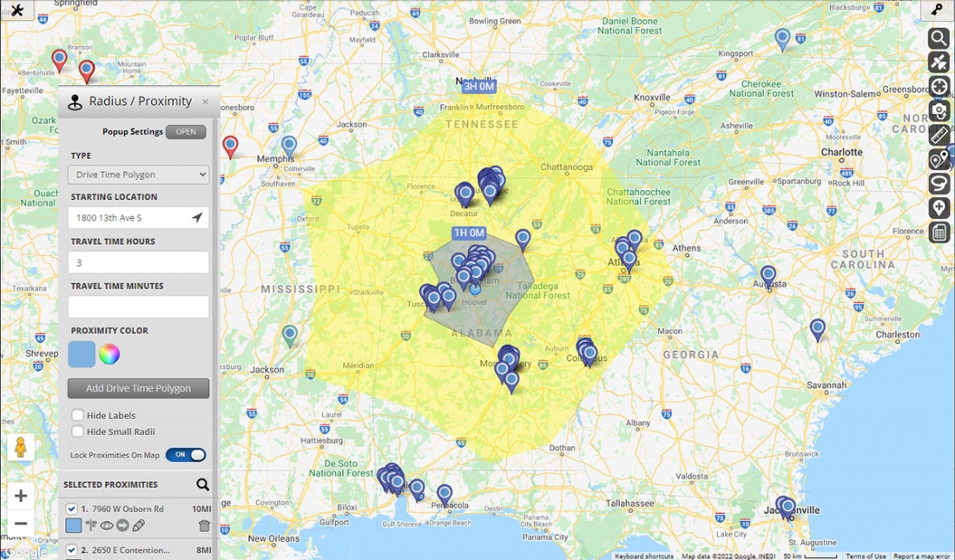Select the measure distance ruler tool
The image size is (955, 560).
[939, 135]
